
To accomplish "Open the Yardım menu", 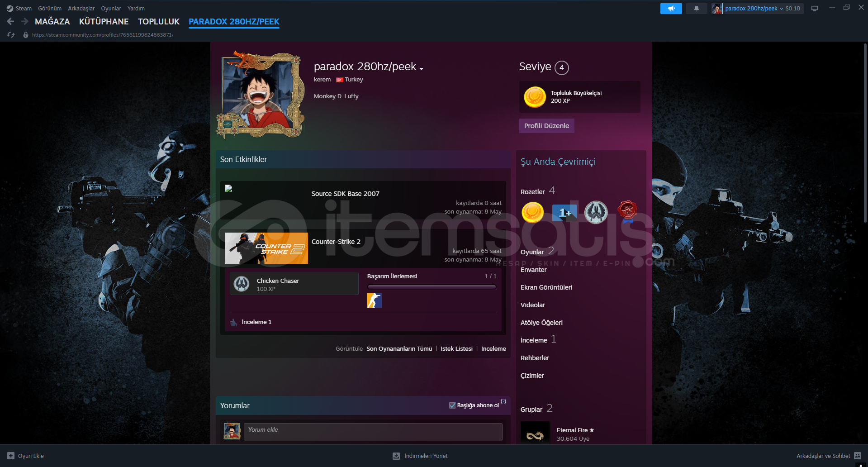I will pyautogui.click(x=136, y=8).
